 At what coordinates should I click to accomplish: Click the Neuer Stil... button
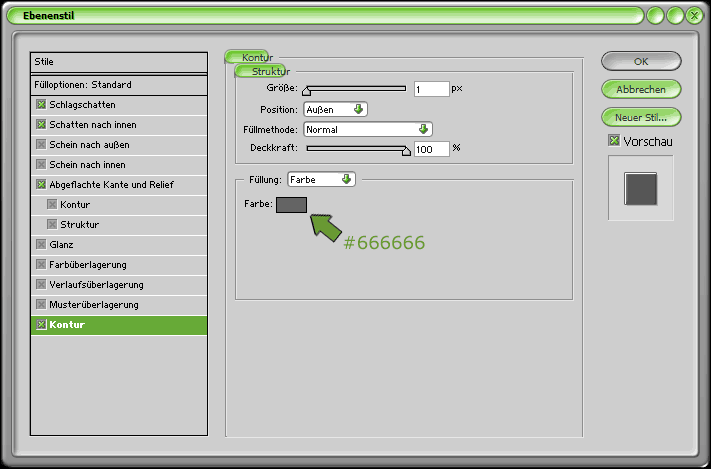pos(641,117)
